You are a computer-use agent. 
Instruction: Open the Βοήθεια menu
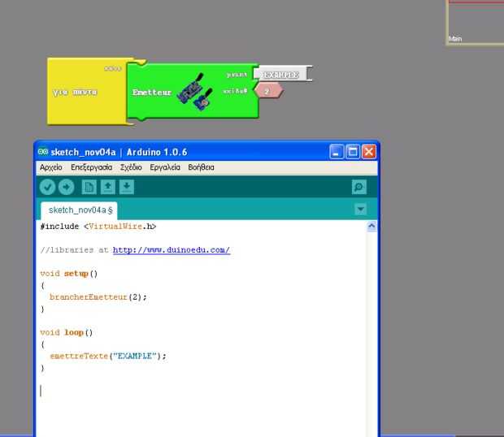202,167
